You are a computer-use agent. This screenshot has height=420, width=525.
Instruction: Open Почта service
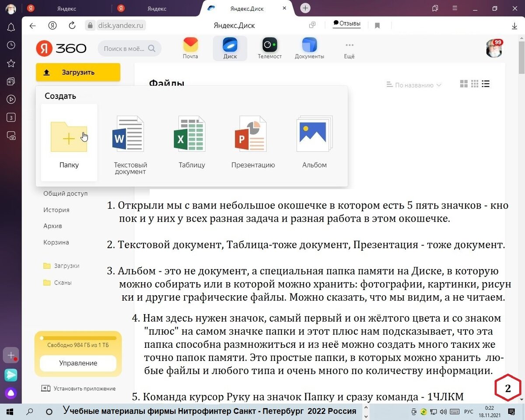[x=190, y=48]
